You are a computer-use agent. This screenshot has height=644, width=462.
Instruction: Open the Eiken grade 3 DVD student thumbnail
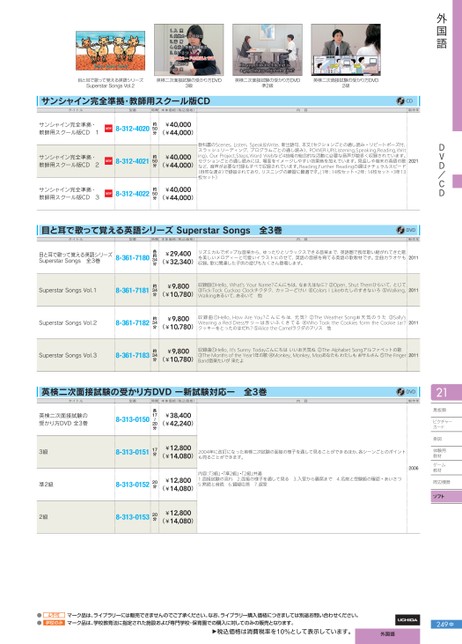tap(189, 50)
